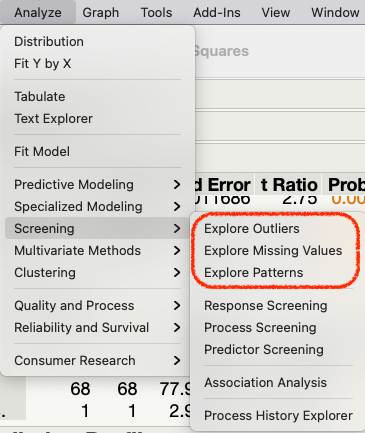
Task: Select the Tabulate menu entry
Action: click(x=40, y=97)
